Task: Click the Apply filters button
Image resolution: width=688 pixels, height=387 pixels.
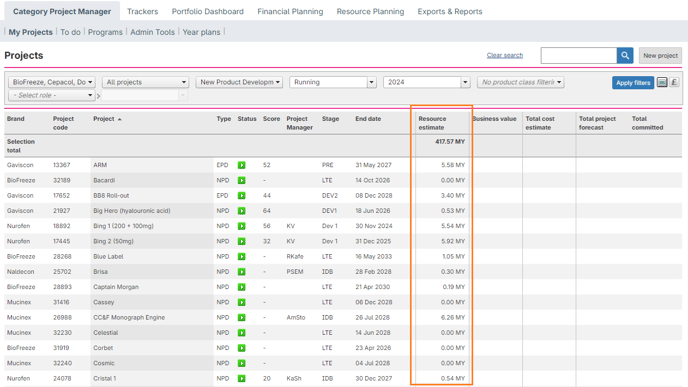Action: [633, 82]
